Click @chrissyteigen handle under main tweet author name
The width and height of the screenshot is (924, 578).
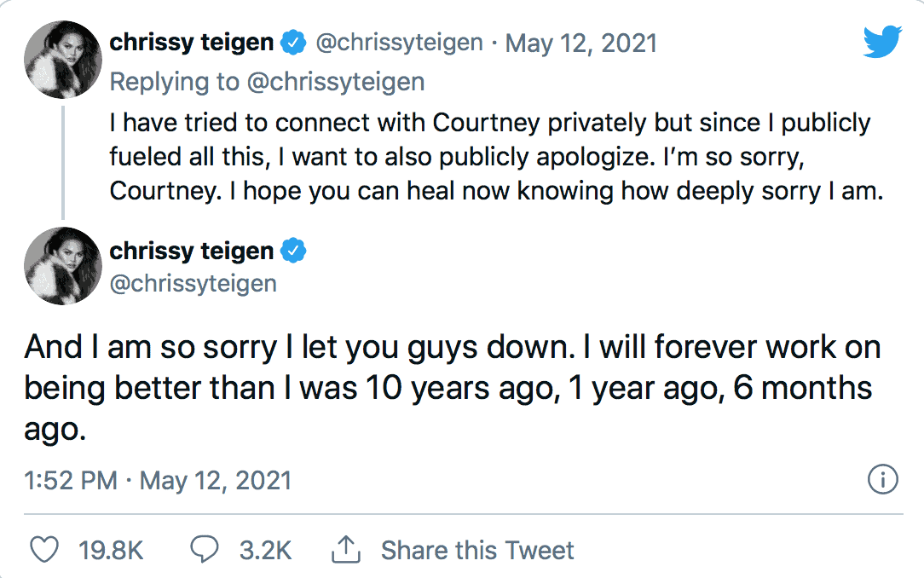[x=193, y=283]
